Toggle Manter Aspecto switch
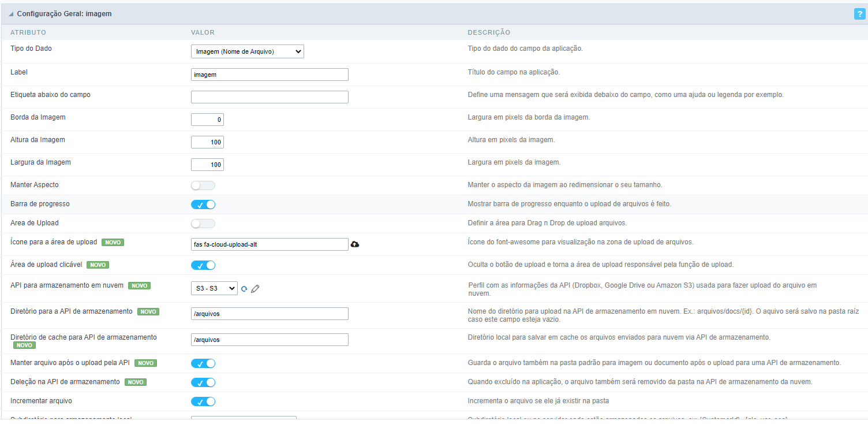The image size is (868, 424). [x=203, y=185]
